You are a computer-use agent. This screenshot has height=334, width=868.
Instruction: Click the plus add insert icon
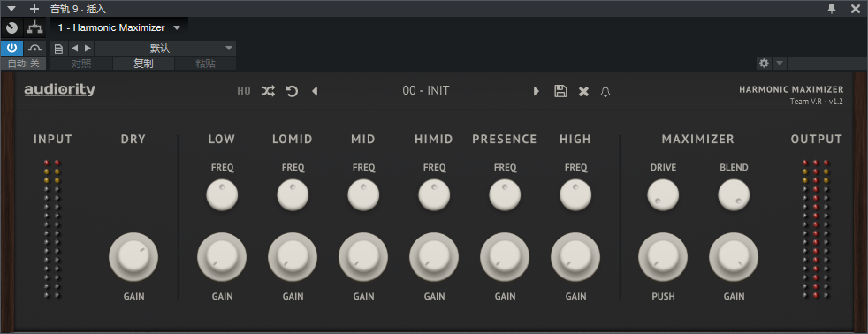pyautogui.click(x=34, y=8)
